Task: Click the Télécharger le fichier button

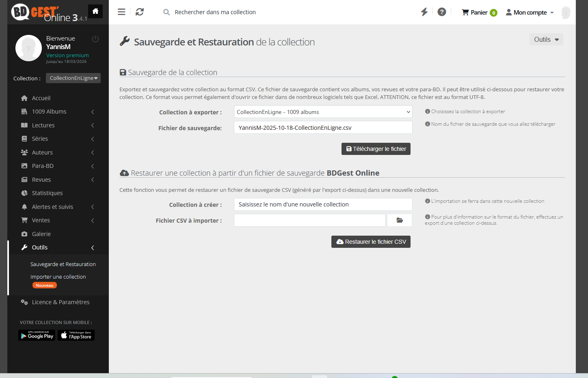Action: coord(376,149)
